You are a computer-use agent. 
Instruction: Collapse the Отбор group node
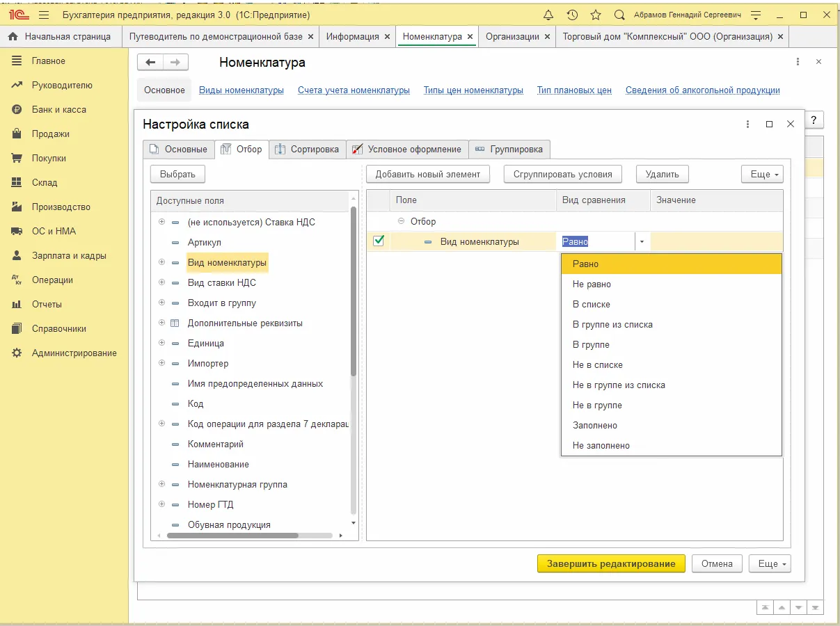point(401,221)
